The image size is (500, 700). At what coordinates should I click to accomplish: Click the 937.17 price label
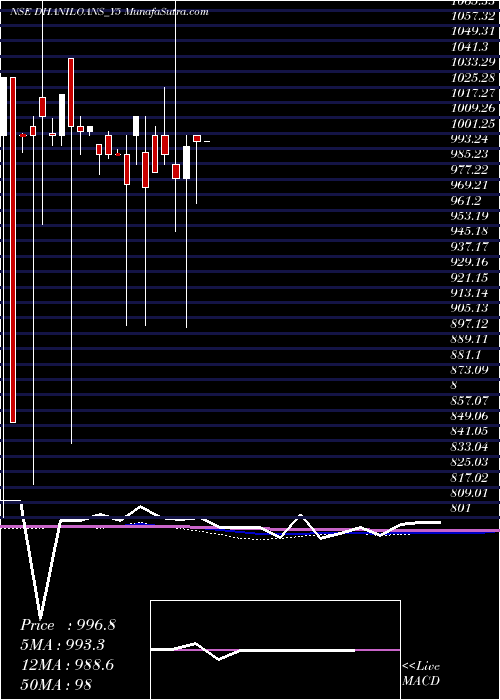470,246
